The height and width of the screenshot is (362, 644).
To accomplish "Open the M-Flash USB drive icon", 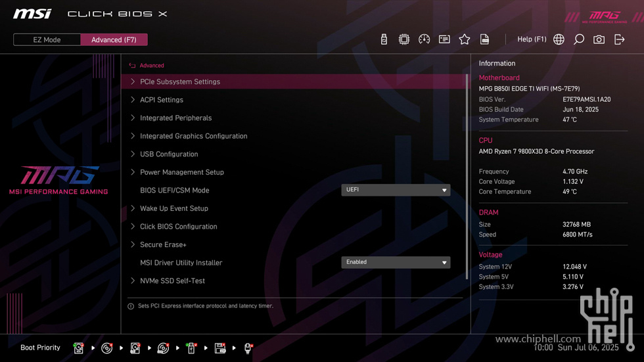I will click(384, 39).
